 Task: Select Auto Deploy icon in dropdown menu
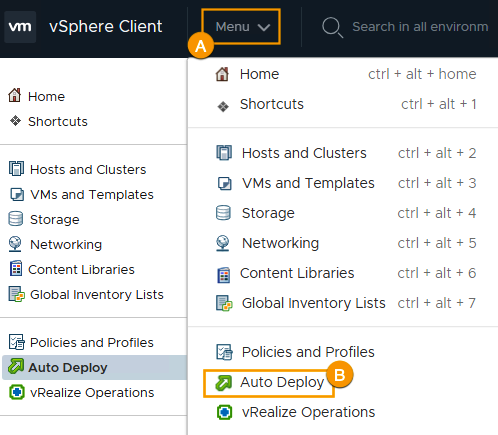point(223,383)
